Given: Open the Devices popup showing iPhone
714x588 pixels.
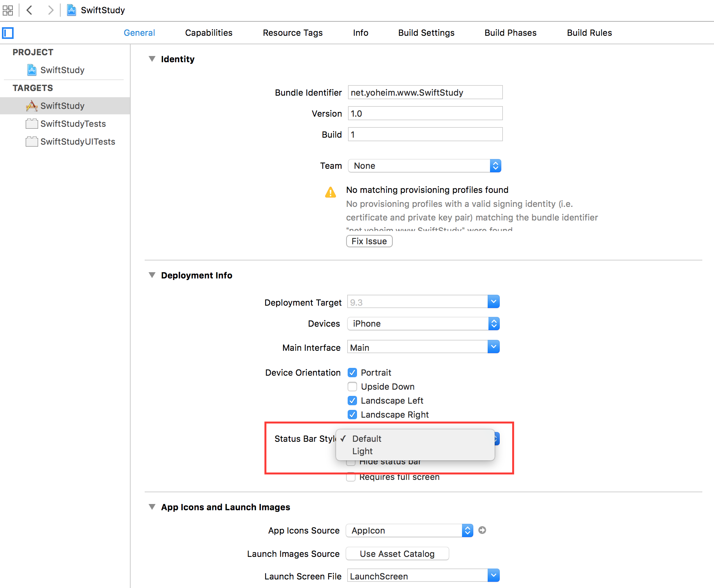Looking at the screenshot, I should (x=423, y=324).
